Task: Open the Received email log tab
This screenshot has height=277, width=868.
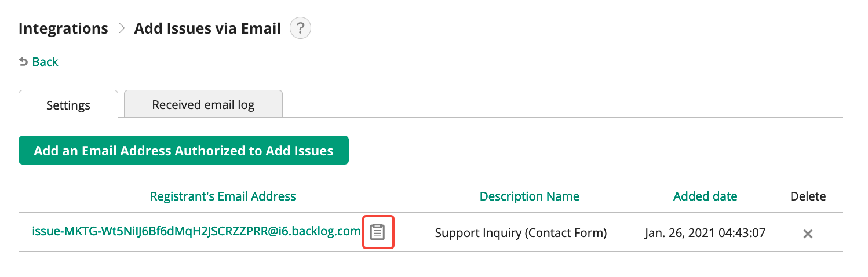Action: tap(203, 104)
